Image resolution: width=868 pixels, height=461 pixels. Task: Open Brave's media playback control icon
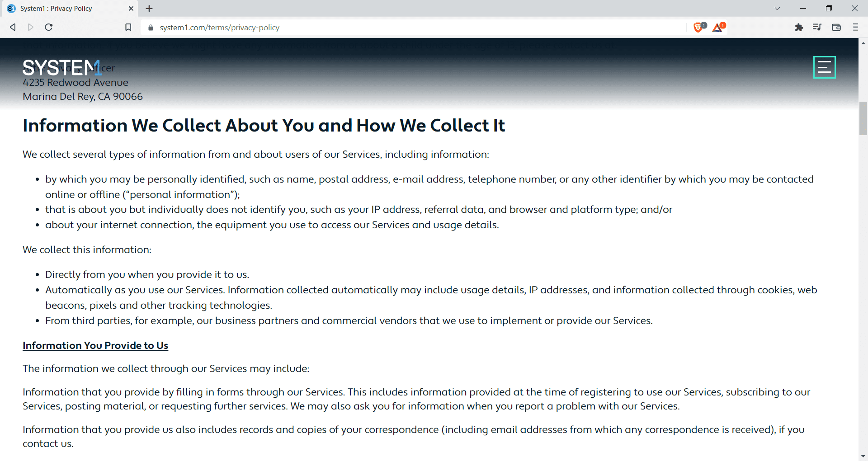click(817, 27)
